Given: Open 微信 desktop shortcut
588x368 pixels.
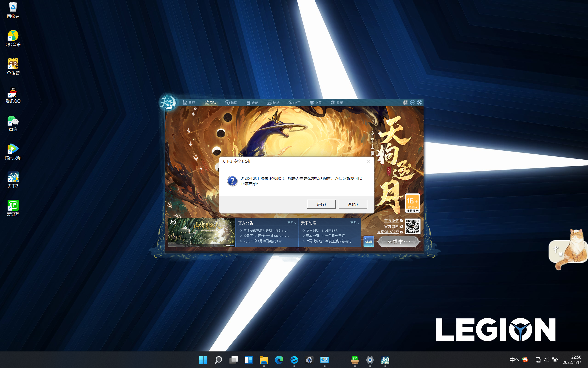Looking at the screenshot, I should click(x=13, y=124).
